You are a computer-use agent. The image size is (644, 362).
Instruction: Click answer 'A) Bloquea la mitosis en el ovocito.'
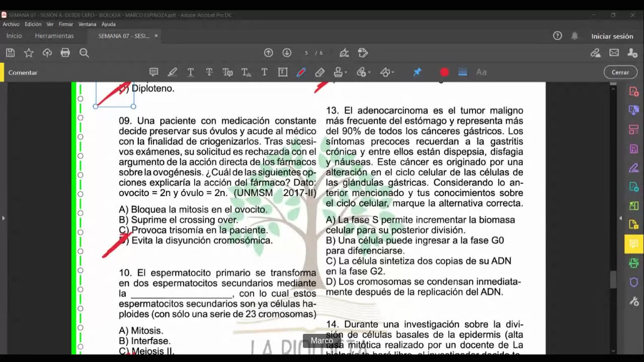193,210
